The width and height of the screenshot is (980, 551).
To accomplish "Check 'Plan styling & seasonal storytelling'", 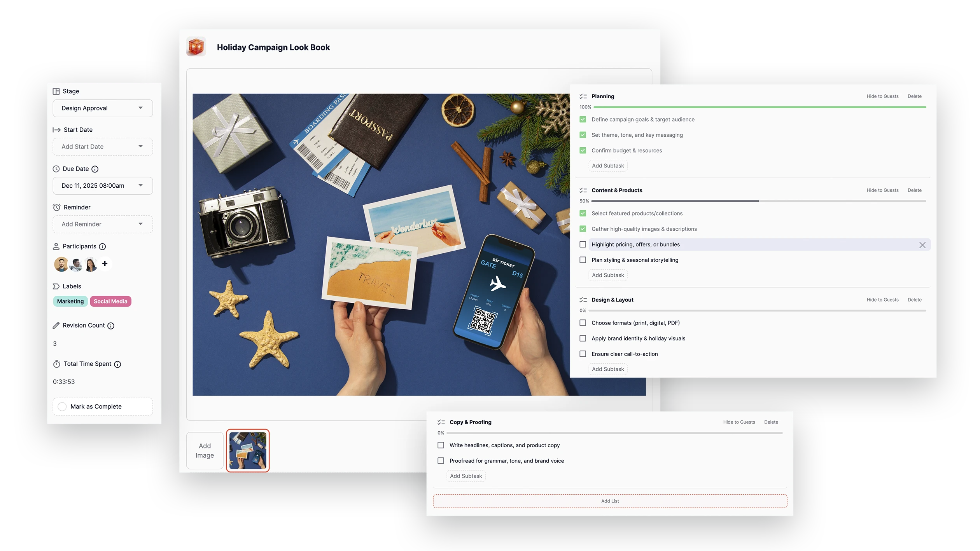I will (583, 260).
